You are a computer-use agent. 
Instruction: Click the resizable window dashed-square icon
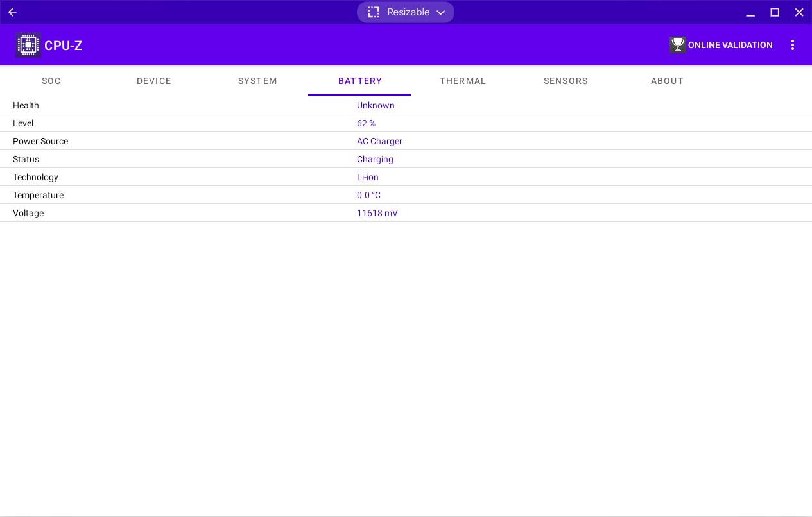pos(374,12)
